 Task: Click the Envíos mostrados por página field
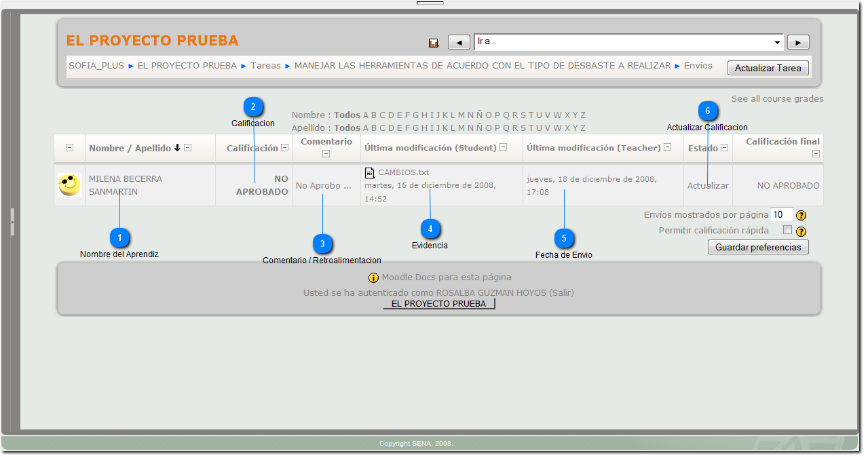(781, 214)
